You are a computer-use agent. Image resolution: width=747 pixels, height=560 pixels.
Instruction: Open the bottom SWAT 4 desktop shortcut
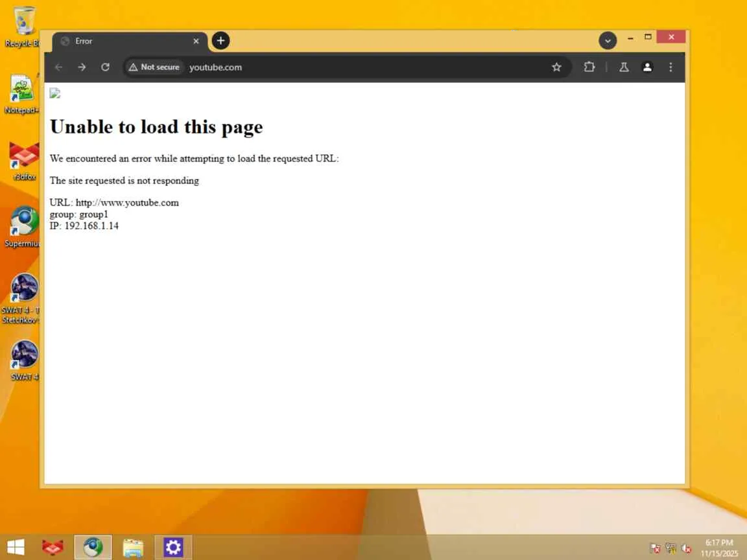[24, 360]
